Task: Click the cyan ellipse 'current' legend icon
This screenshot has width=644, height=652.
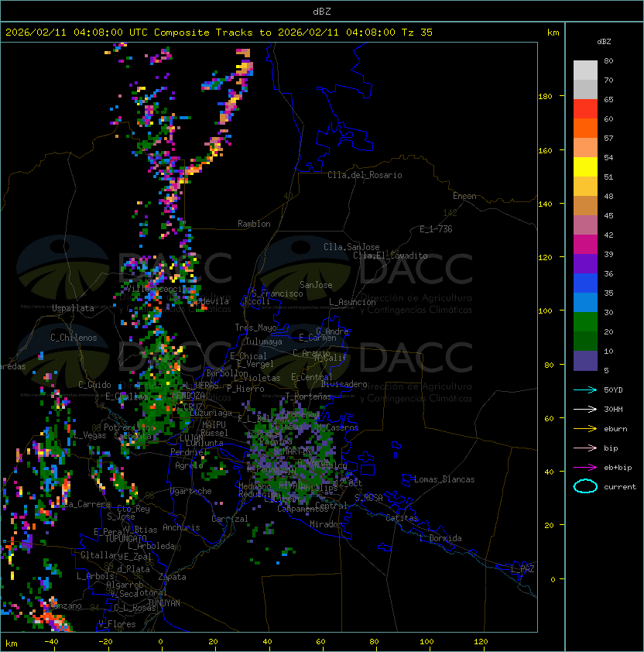Action: point(585,486)
